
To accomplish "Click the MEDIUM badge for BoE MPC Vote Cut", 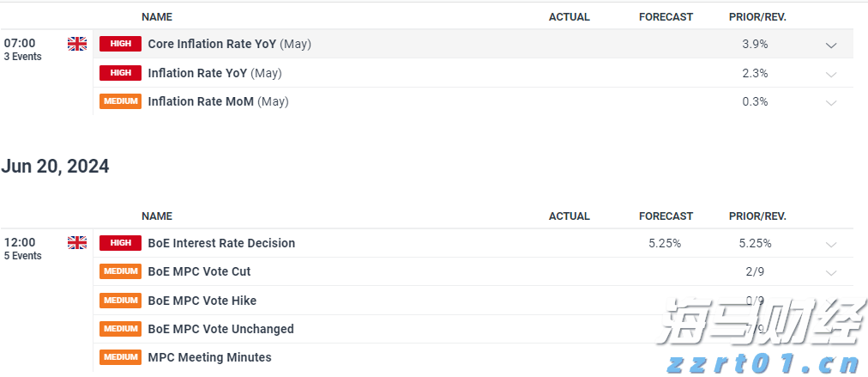I will point(121,271).
